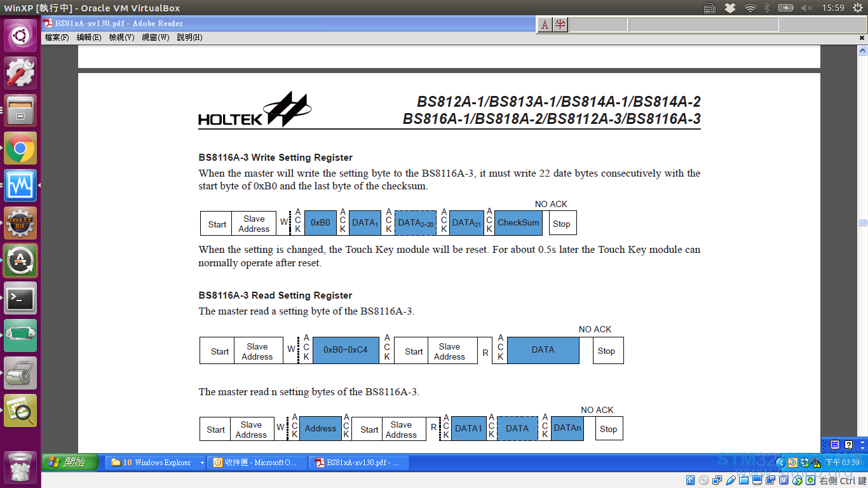Click VirtualBox hard disk activity icon
The image size is (868, 488).
tap(691, 480)
